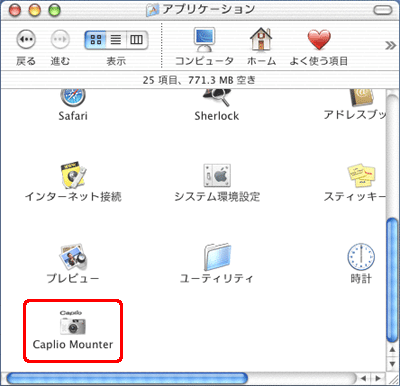Click the システム環境設定 label text
This screenshot has width=400, height=386.
pyautogui.click(x=217, y=197)
